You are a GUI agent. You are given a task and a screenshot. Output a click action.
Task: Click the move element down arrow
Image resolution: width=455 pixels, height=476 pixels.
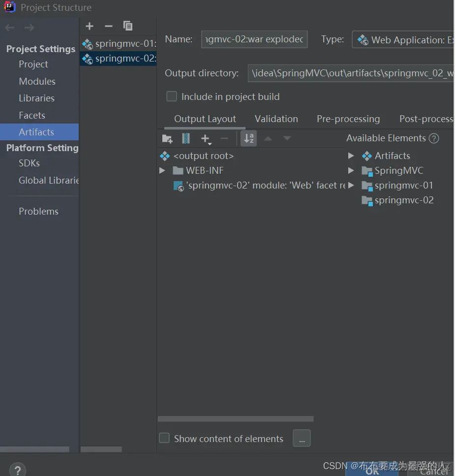pos(287,138)
